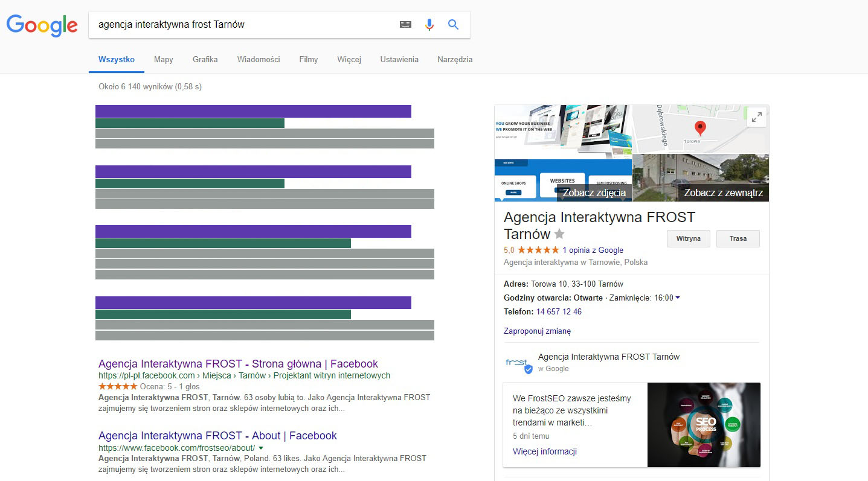Expand opening hours dropdown arrow
Image resolution: width=868 pixels, height=481 pixels.
(x=678, y=298)
